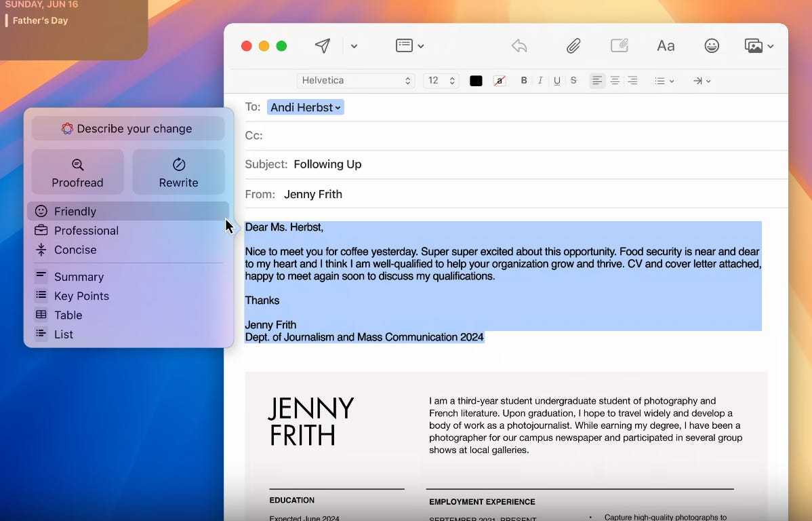Image resolution: width=812 pixels, height=521 pixels.
Task: Click the Friendly smiley face icon
Action: (41, 211)
